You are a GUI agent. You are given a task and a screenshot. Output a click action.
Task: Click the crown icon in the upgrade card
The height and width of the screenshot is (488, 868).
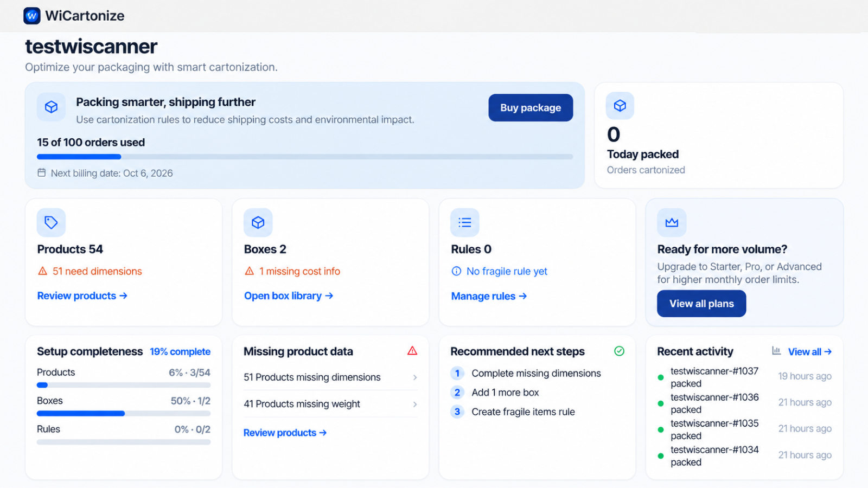pos(672,222)
